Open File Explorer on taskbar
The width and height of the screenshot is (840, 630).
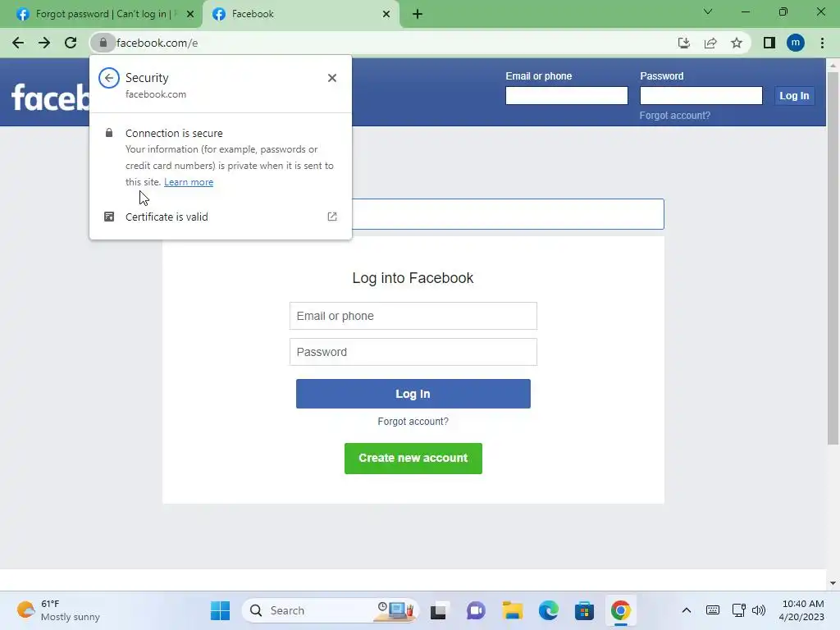(513, 610)
